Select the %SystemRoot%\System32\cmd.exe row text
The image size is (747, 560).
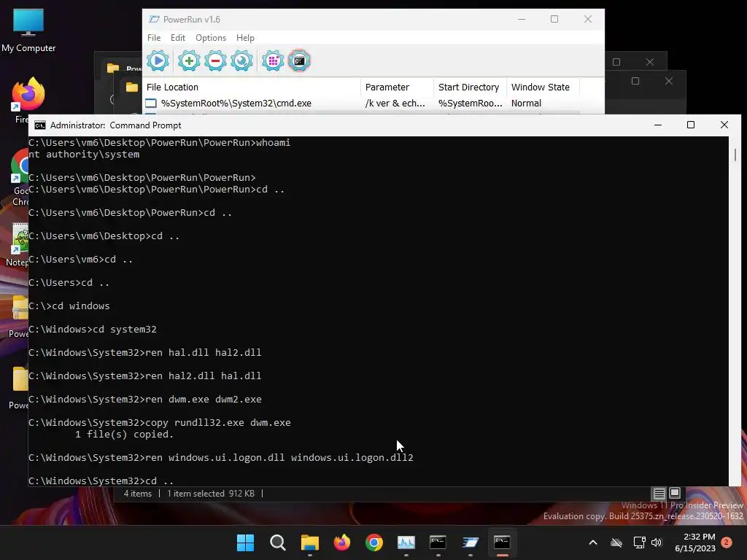click(x=236, y=104)
